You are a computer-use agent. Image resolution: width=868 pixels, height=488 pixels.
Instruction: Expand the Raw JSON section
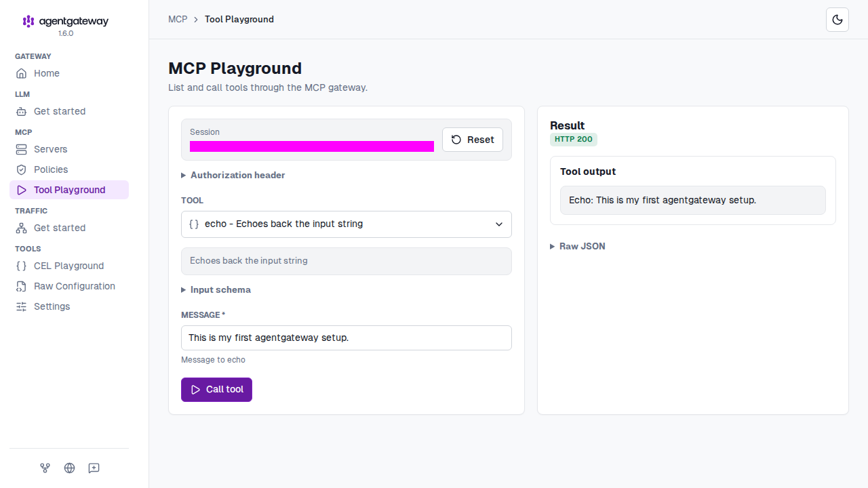pyautogui.click(x=578, y=246)
